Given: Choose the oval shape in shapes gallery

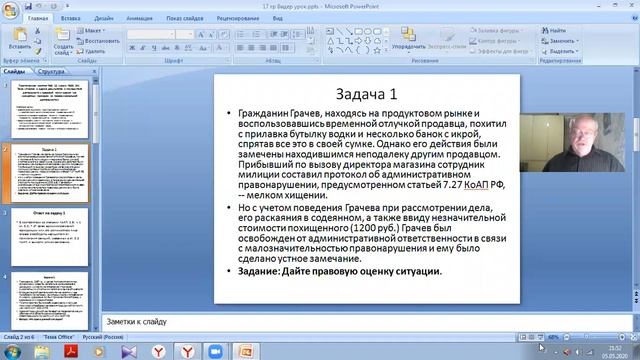Looking at the screenshot, I should point(368,31).
